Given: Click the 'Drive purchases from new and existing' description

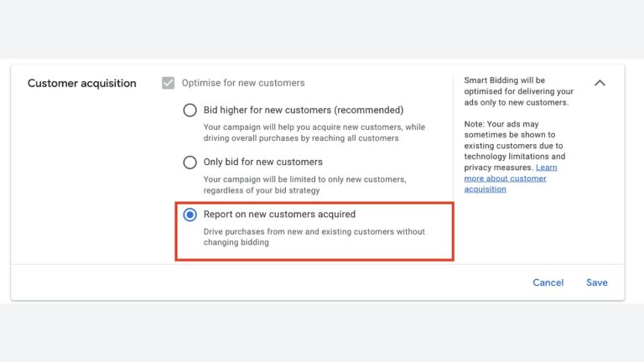Looking at the screenshot, I should coord(314,237).
